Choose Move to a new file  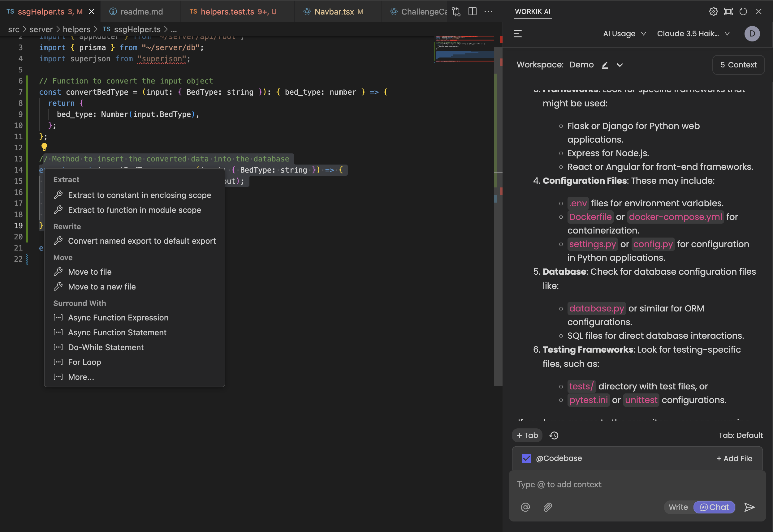[135, 287]
